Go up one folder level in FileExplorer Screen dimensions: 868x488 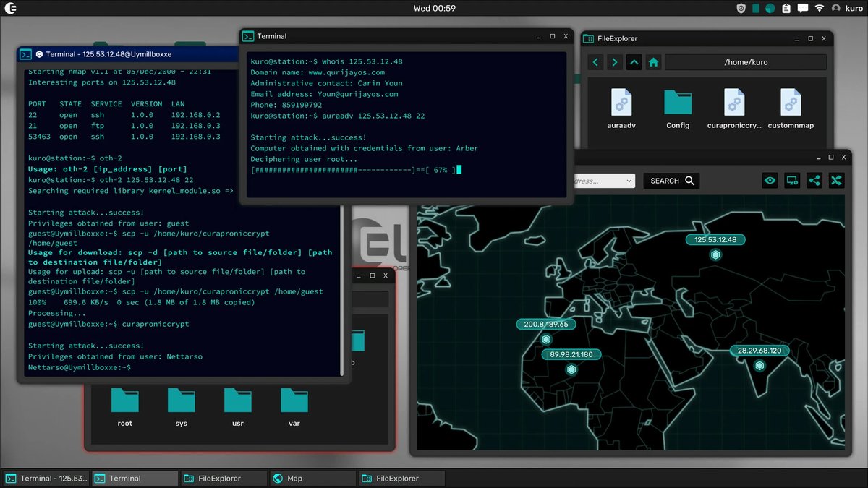634,62
